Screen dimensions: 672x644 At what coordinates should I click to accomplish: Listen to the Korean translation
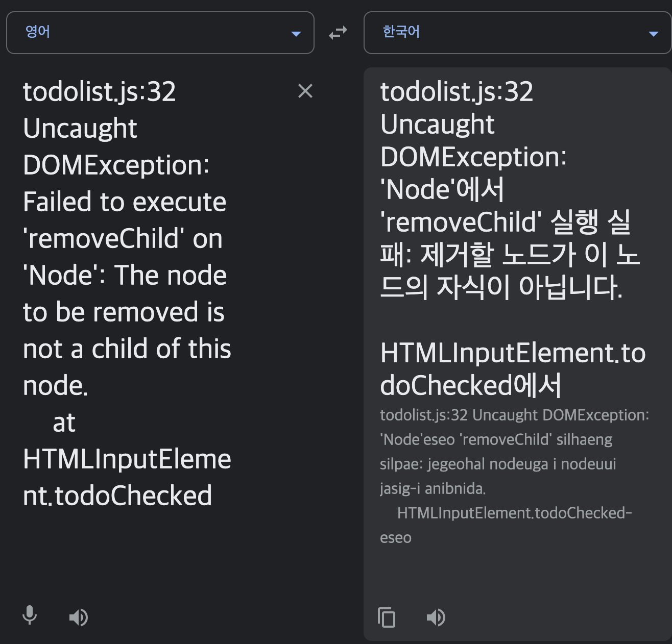436,616
